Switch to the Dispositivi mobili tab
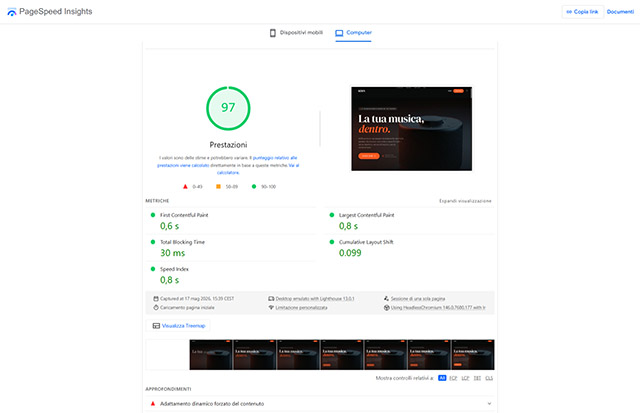 coord(296,33)
